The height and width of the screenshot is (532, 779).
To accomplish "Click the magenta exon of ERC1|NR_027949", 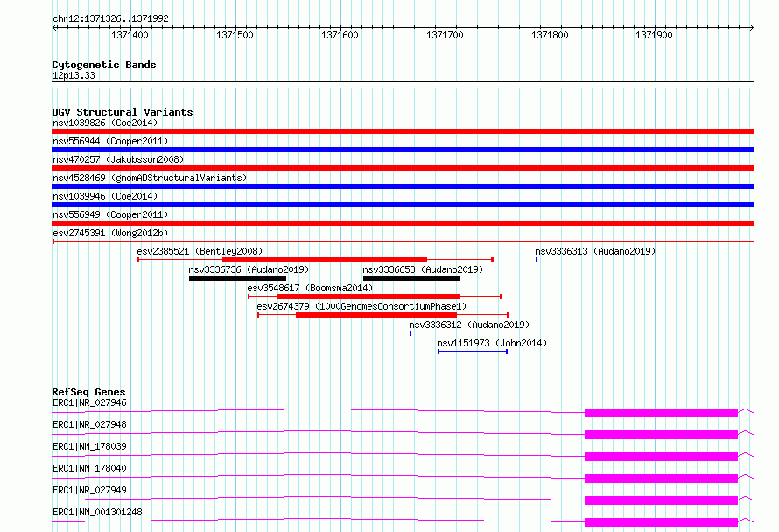I will point(661,500).
